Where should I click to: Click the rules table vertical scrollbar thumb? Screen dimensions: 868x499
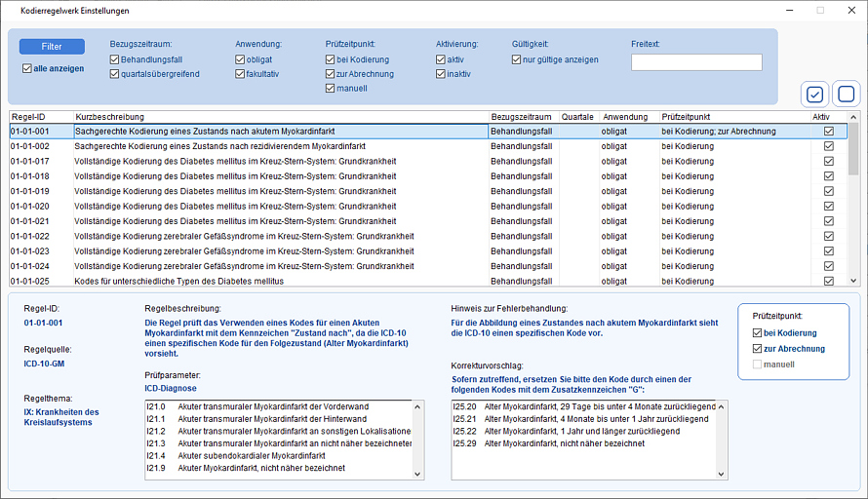pyautogui.click(x=853, y=149)
